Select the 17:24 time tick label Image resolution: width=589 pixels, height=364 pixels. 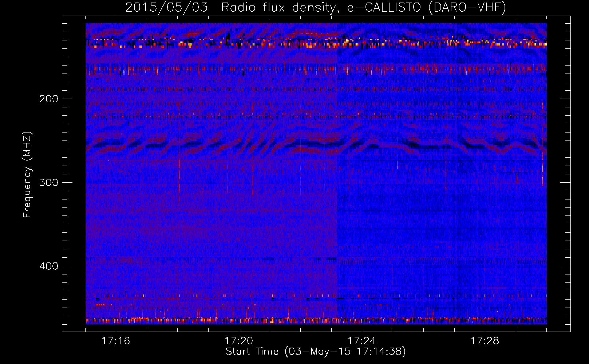coord(362,341)
